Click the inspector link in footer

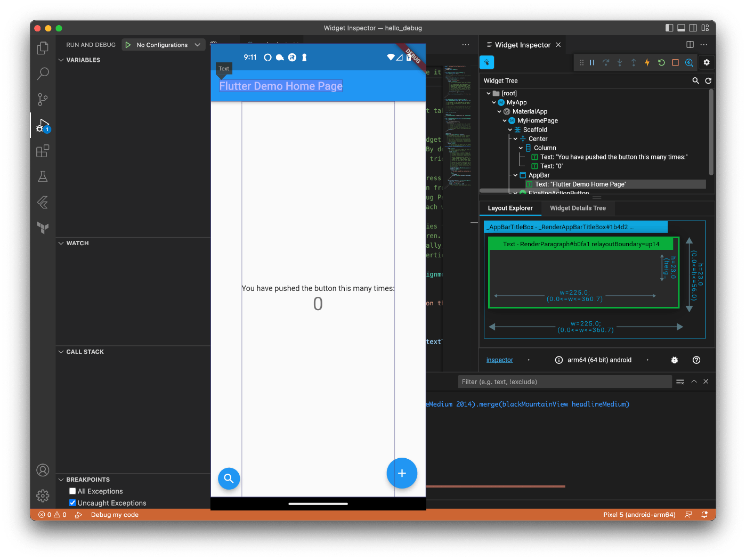pyautogui.click(x=499, y=360)
